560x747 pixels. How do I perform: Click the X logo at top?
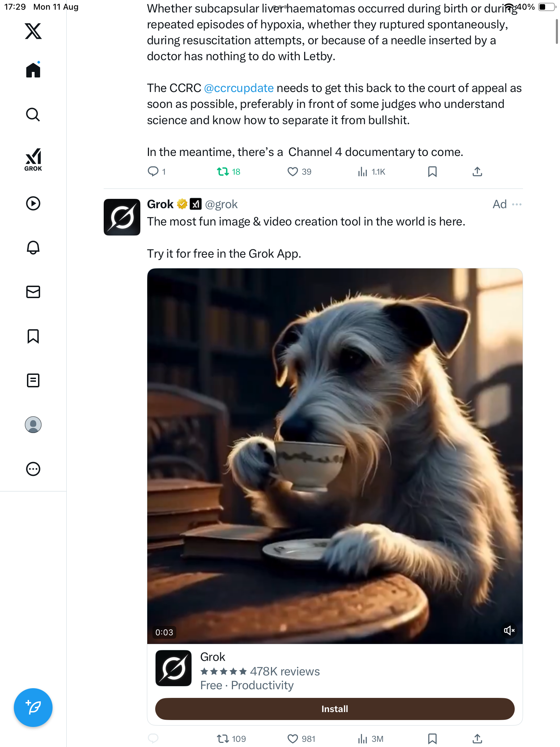(33, 31)
